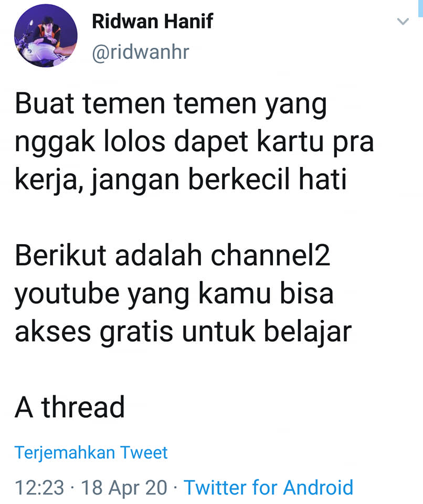
Task: Click the word 'channel2' in the tweet
Action: pyautogui.click(x=270, y=256)
